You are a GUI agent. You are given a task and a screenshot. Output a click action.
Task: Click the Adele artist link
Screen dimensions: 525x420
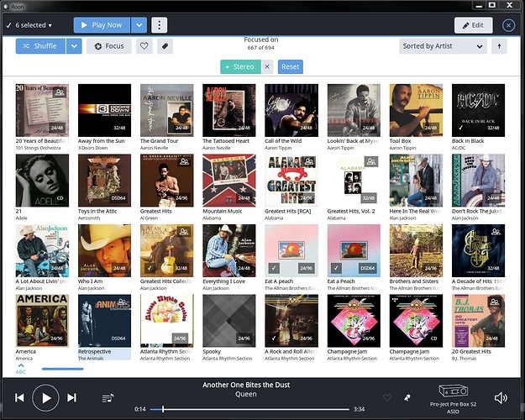(x=22, y=218)
